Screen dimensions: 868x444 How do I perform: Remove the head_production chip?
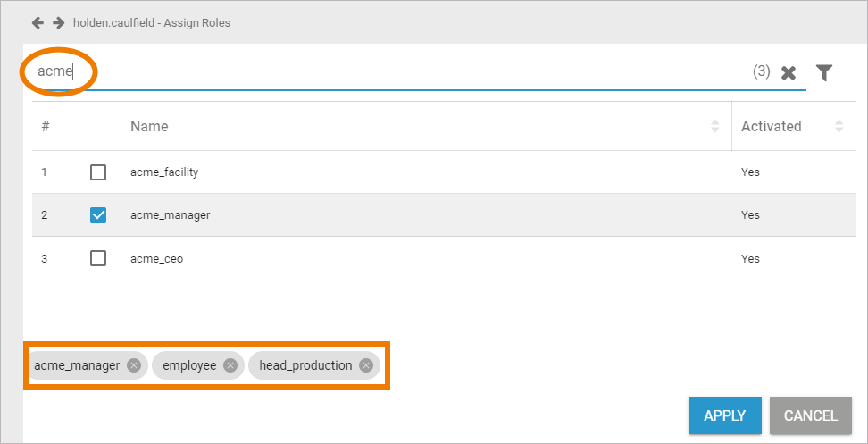click(x=365, y=365)
